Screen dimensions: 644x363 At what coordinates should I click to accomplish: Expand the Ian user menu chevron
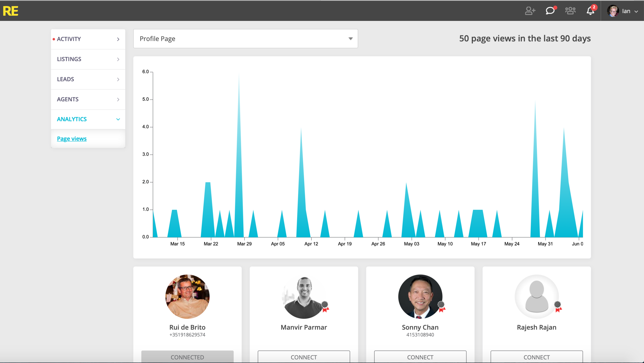pos(636,12)
